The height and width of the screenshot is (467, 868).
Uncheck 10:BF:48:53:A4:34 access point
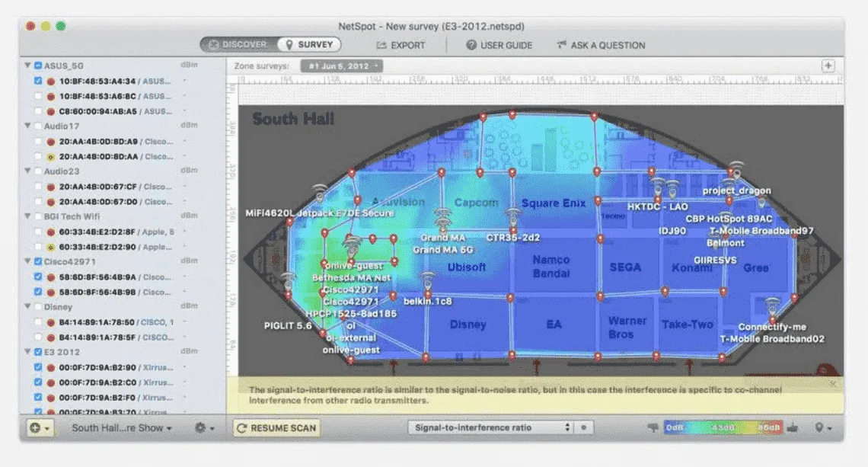(37, 81)
